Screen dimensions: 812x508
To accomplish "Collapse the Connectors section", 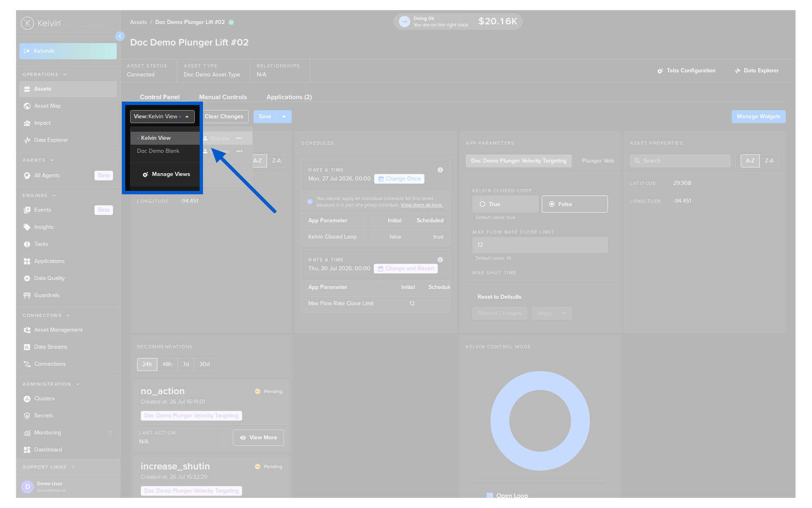I will [68, 315].
